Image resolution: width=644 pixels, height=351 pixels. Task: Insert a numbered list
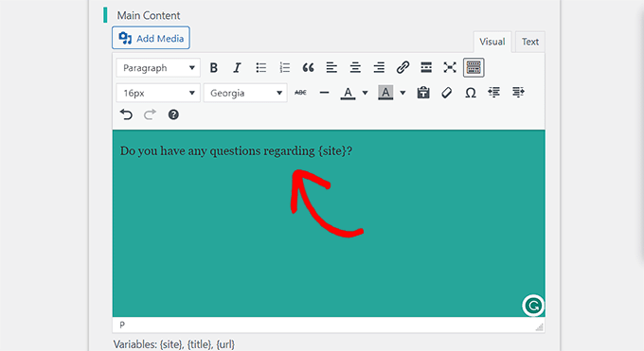coord(284,68)
